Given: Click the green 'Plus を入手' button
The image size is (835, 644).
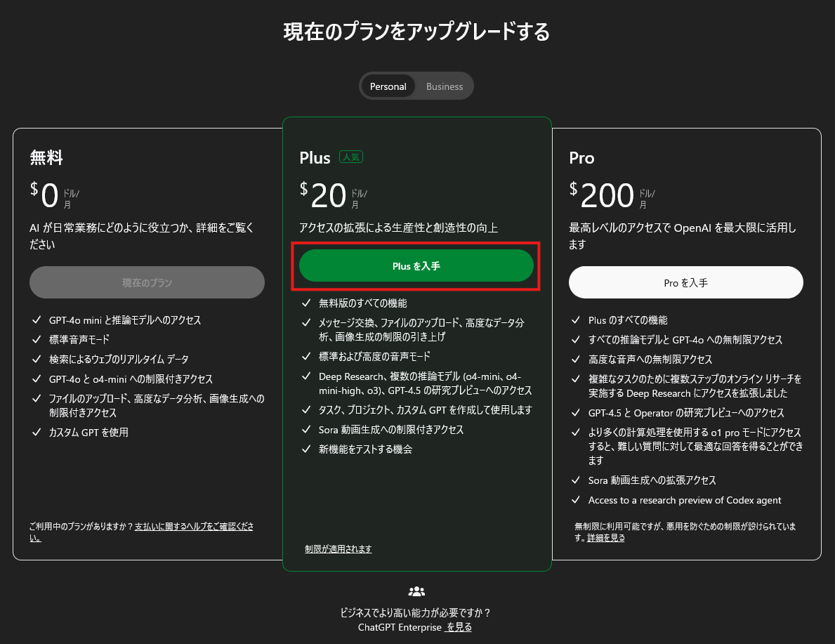Looking at the screenshot, I should click(416, 265).
